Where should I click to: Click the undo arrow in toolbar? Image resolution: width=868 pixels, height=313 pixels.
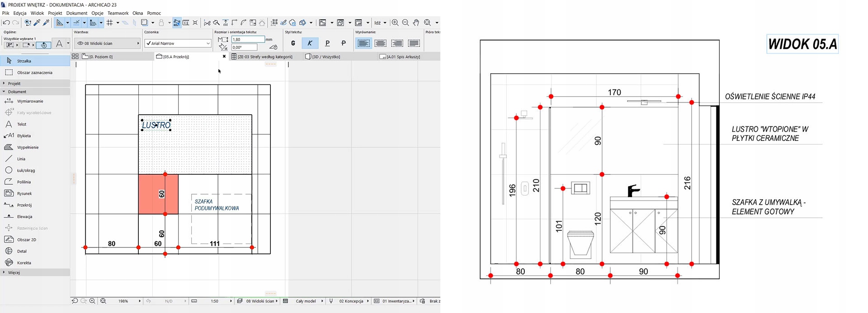click(6, 23)
